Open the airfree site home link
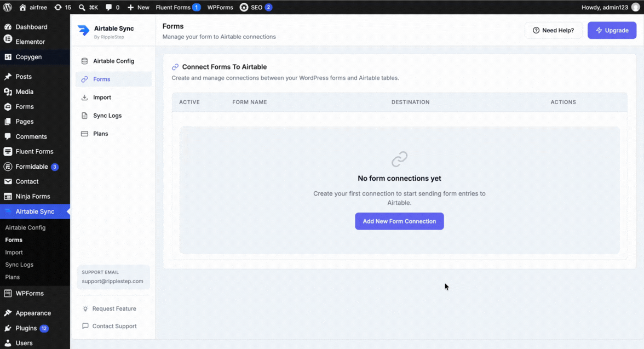 tap(33, 7)
